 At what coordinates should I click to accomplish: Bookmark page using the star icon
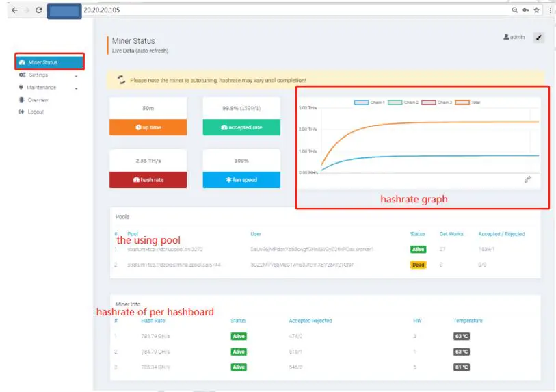(536, 10)
